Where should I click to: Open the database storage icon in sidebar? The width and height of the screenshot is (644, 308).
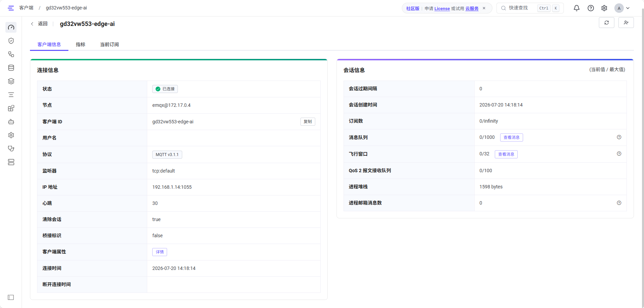click(11, 68)
